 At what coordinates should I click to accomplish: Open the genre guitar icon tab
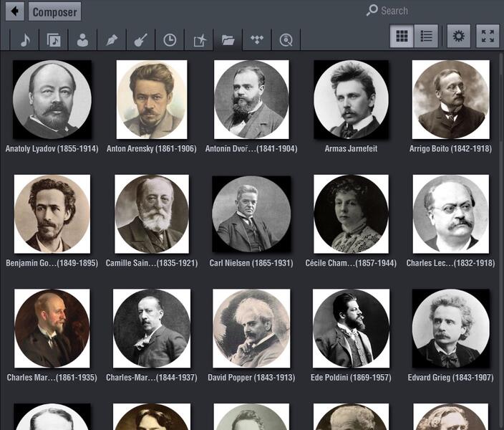click(140, 39)
